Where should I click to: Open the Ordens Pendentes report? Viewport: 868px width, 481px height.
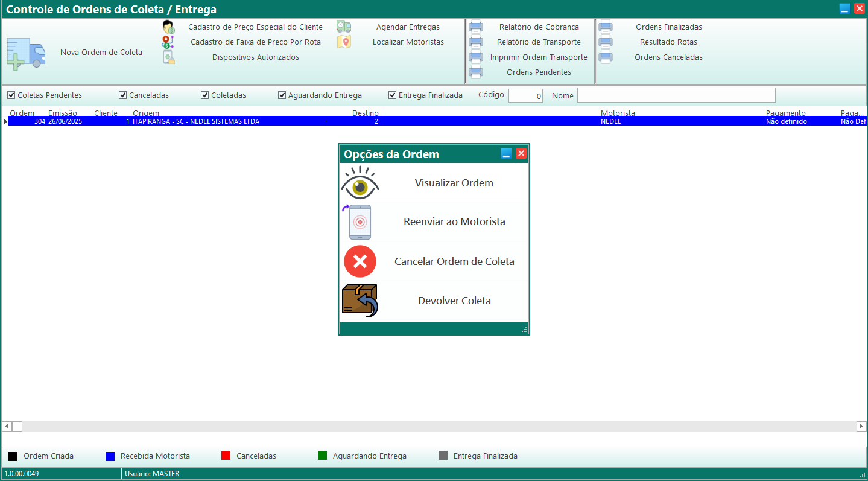[538, 72]
